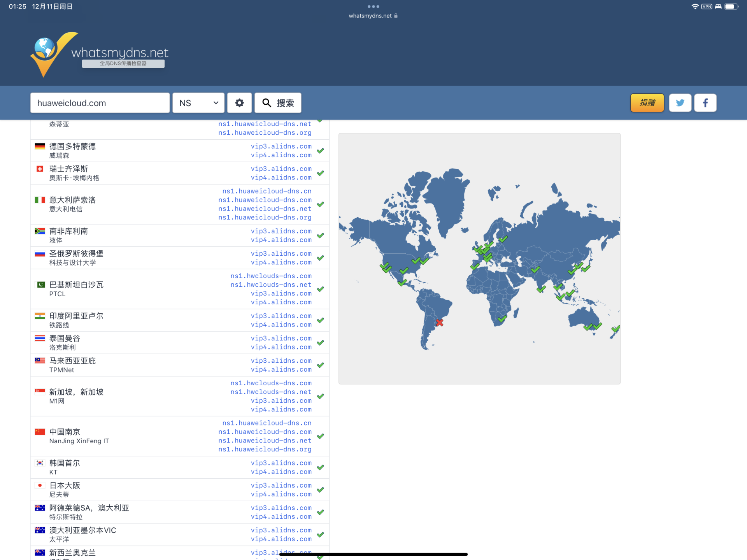Click the whatsmydns.net logo
The height and width of the screenshot is (560, 747).
click(x=100, y=54)
